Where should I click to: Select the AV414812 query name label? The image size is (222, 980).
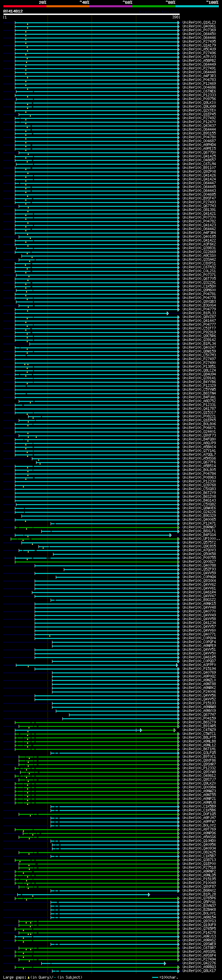point(13,11)
